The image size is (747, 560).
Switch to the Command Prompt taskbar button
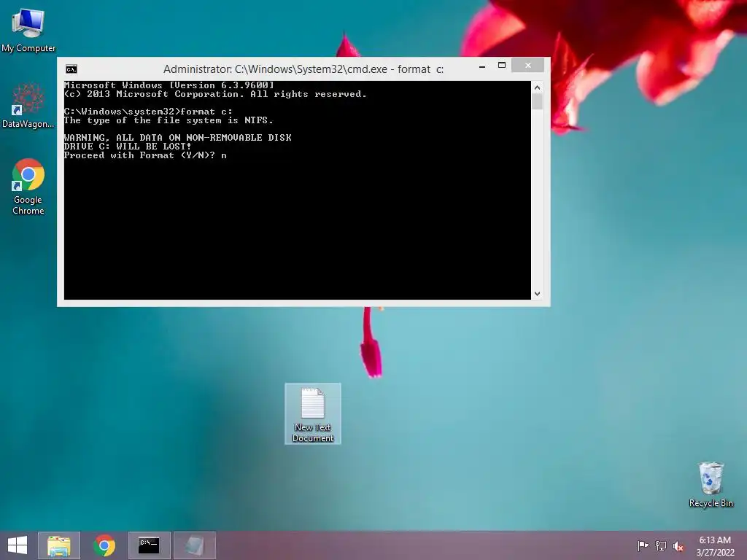(149, 545)
